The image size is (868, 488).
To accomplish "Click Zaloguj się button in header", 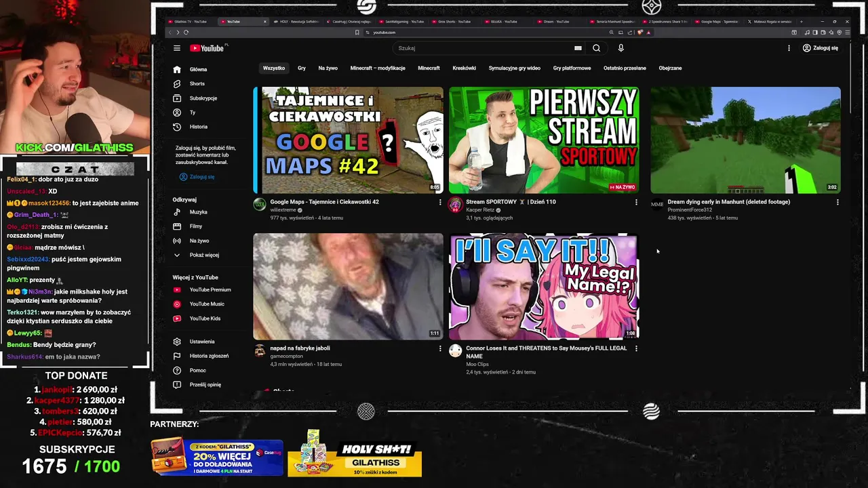I will (821, 48).
